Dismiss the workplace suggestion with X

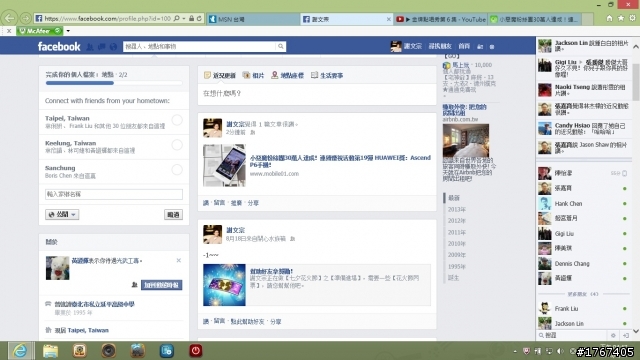[178, 260]
